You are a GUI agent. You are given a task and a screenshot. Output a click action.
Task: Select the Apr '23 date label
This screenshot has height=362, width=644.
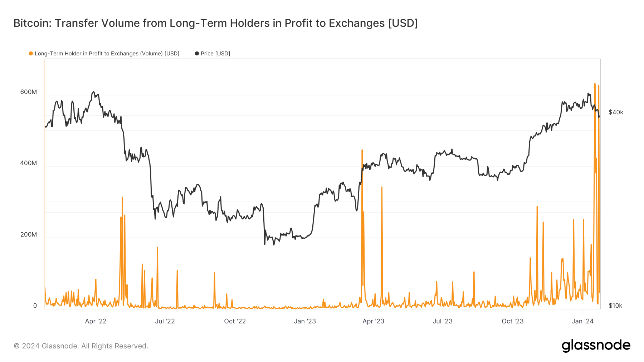[373, 321]
